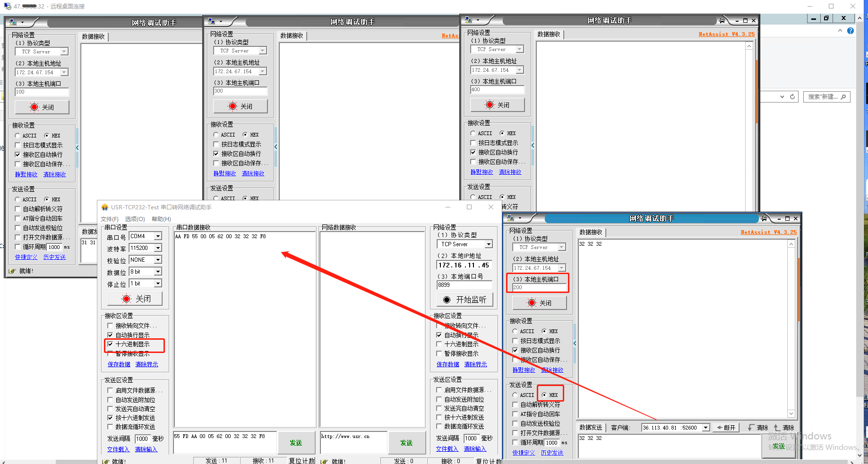Open the Explorer address bar history dropdown
Image resolution: width=868 pixels, height=464 pixels.
point(782,97)
